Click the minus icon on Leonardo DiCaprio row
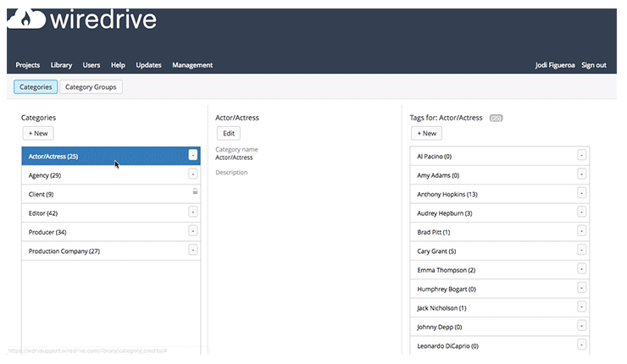Image resolution: width=627 pixels, height=364 pixels. (582, 345)
